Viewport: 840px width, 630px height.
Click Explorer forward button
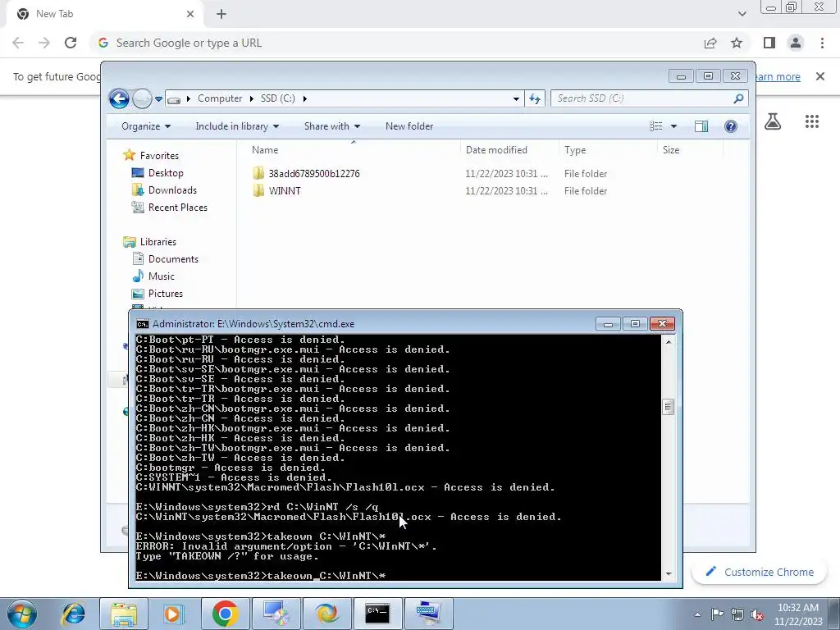click(142, 98)
